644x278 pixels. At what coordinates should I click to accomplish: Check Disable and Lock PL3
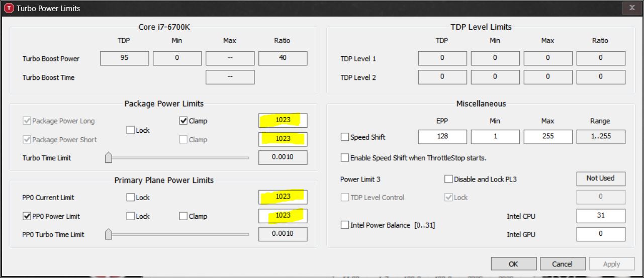pyautogui.click(x=448, y=179)
